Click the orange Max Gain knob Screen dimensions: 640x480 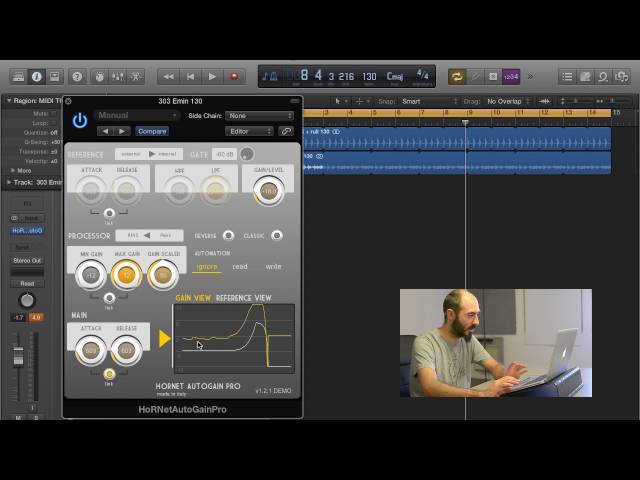(127, 275)
